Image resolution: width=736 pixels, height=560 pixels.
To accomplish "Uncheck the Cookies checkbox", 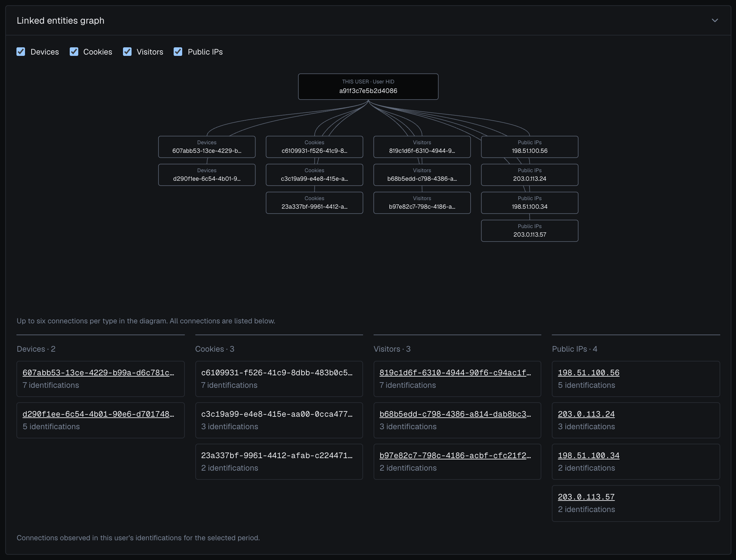I will pos(74,52).
